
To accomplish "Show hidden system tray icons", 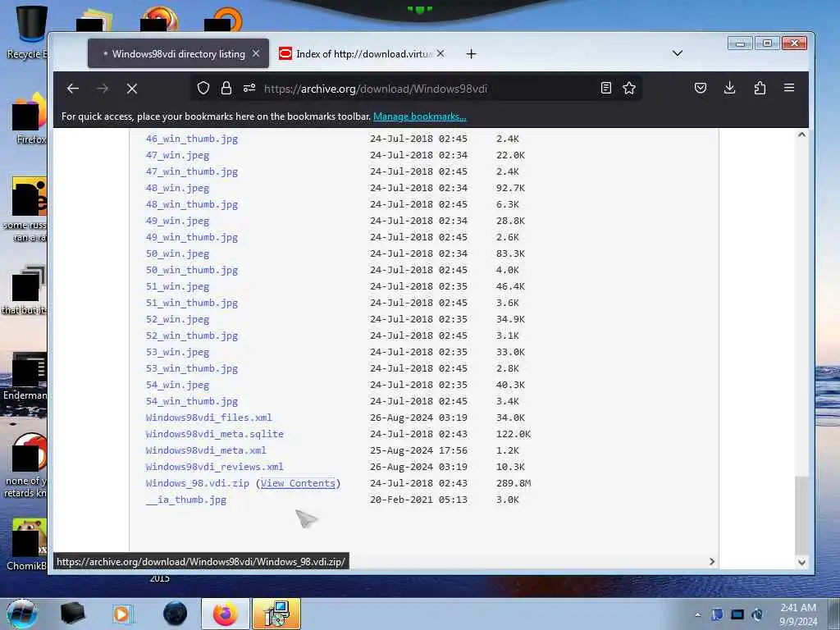I will click(x=697, y=615).
